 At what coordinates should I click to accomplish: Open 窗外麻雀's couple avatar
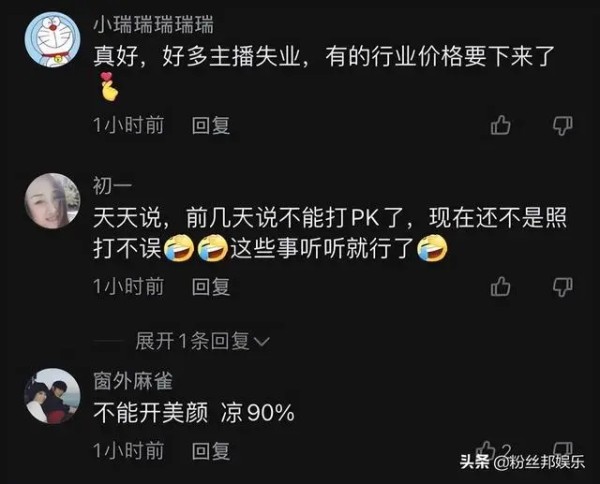coord(52,396)
